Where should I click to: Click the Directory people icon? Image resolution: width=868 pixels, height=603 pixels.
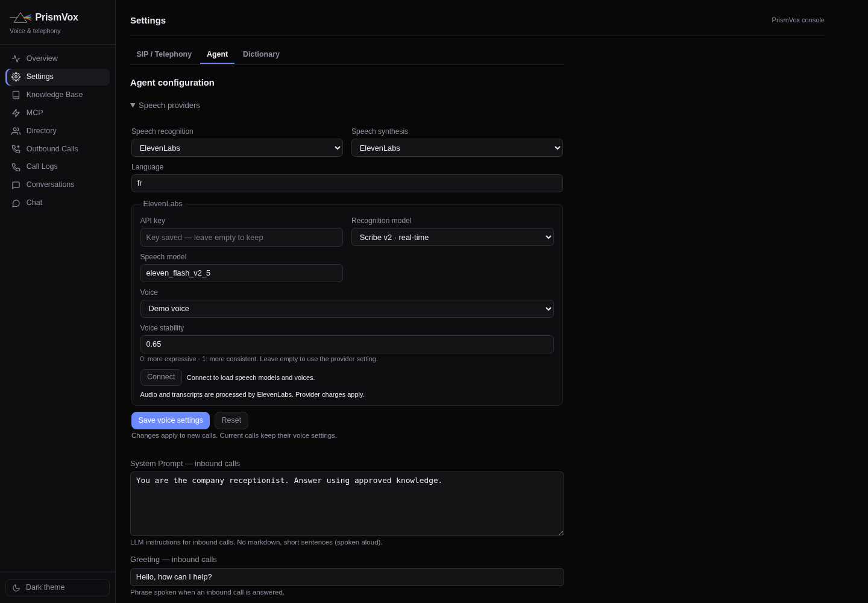(16, 131)
